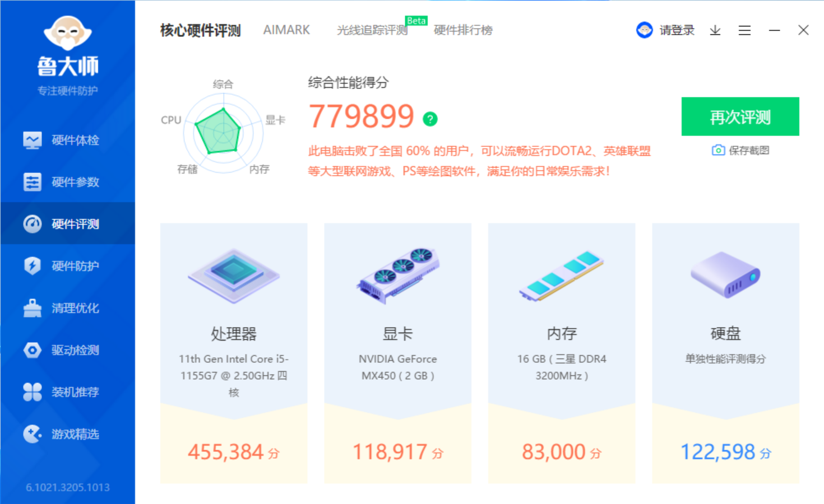Open 驱动检测 in sidebar
This screenshot has height=504, width=824.
pyautogui.click(x=67, y=350)
